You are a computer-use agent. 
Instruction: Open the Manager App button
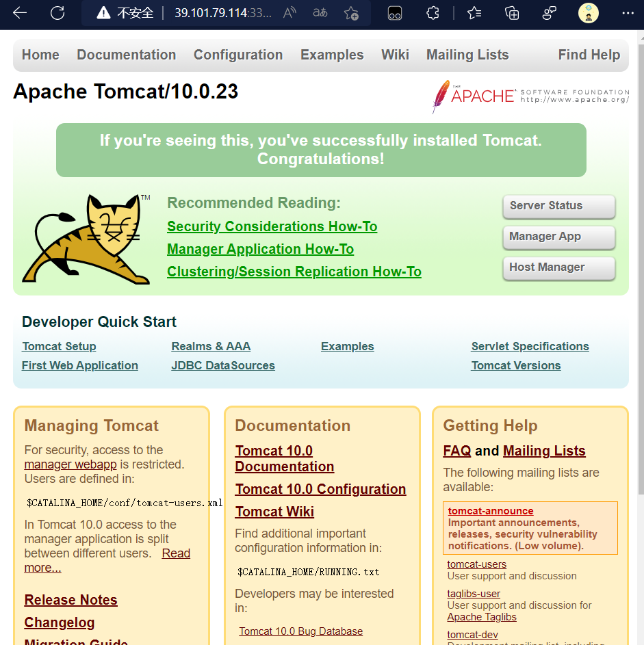click(x=558, y=237)
